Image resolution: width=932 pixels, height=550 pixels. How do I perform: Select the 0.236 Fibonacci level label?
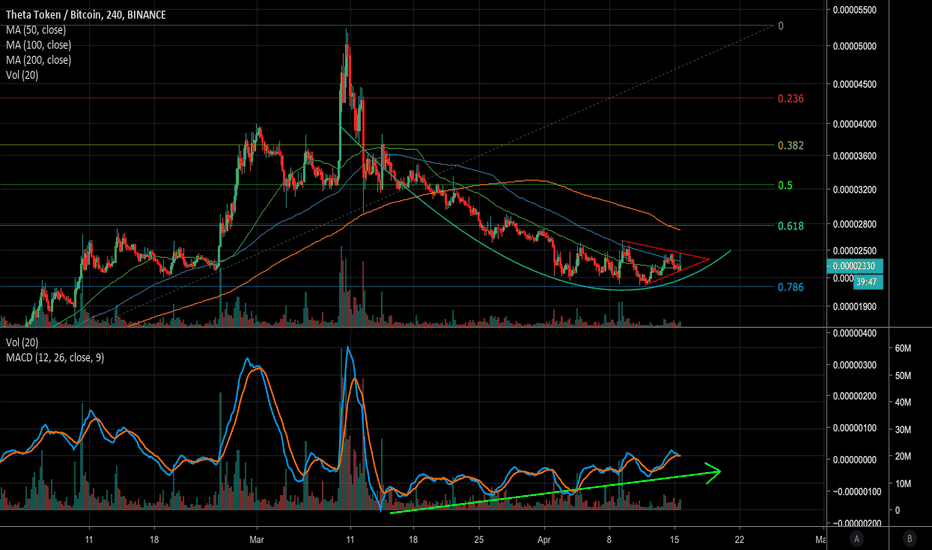click(791, 99)
